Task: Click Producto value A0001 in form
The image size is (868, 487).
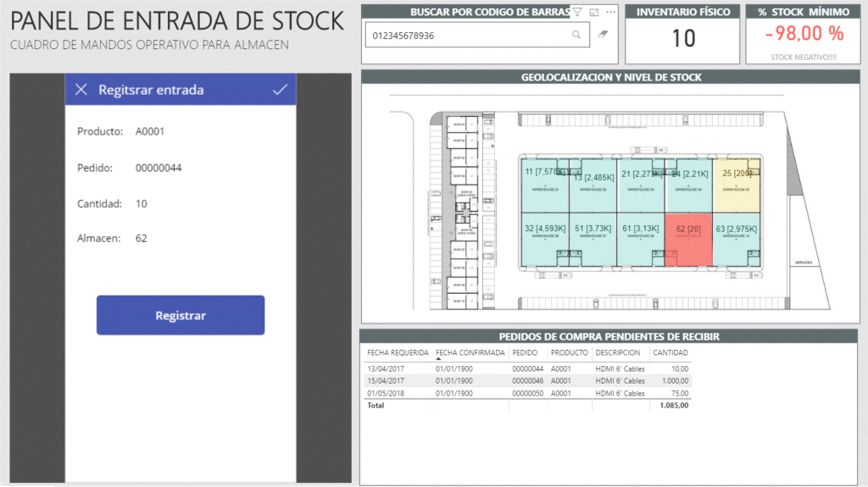Action: coord(150,132)
